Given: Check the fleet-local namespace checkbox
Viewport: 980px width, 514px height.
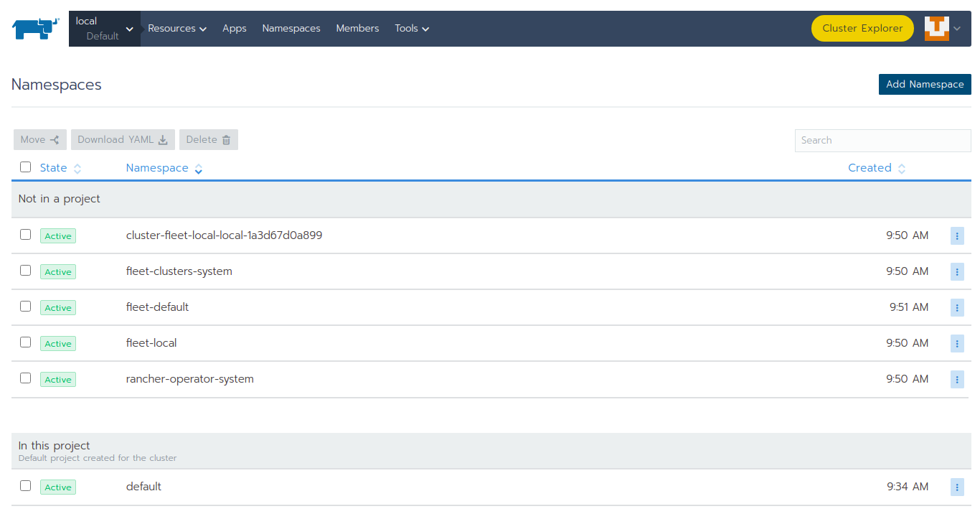Looking at the screenshot, I should tap(26, 342).
